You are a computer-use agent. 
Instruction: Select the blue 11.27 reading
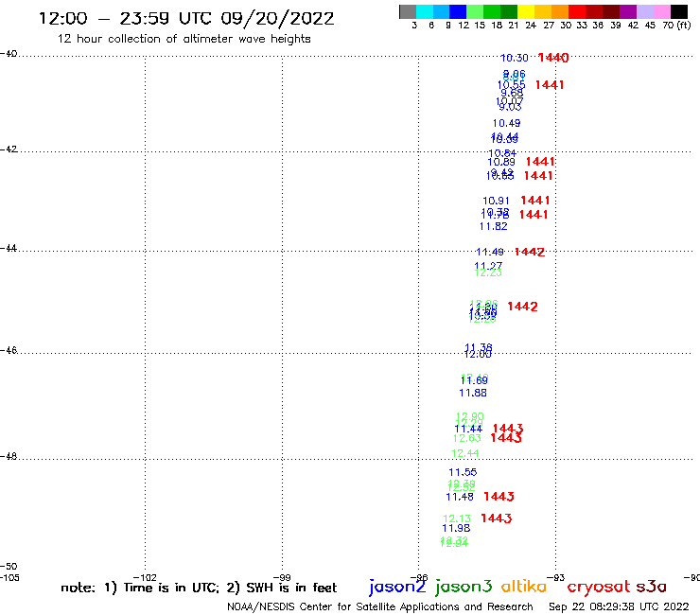[x=488, y=265]
